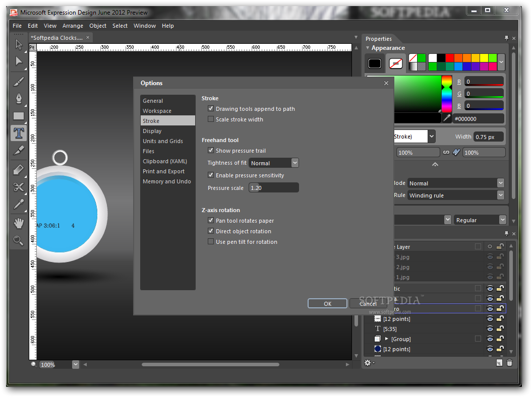532x397 pixels.
Task: Expand the [Group] layer item
Action: click(x=386, y=339)
